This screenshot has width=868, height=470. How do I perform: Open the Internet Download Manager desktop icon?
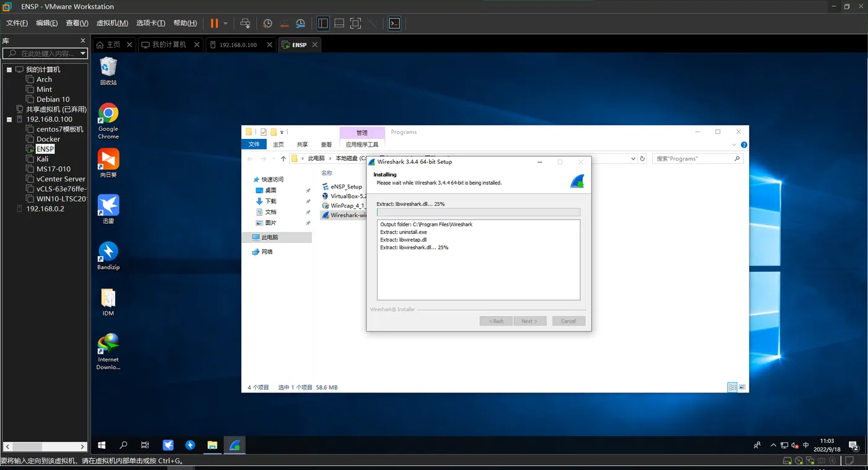108,352
